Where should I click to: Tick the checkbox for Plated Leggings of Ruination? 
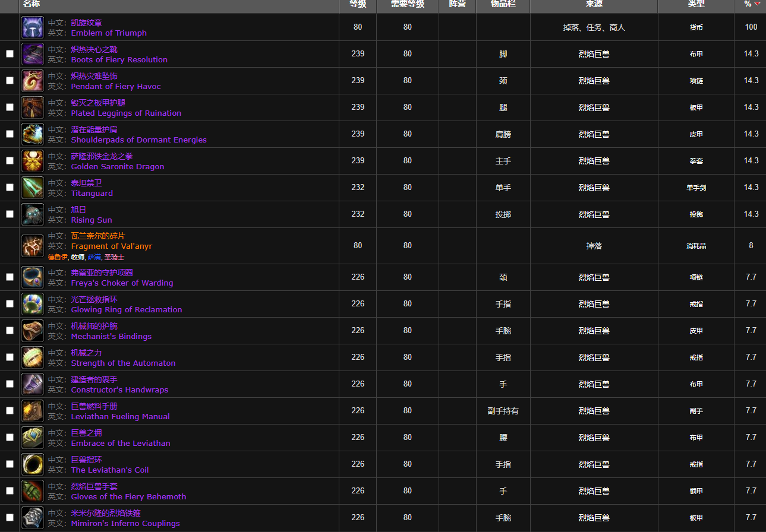pos(10,107)
